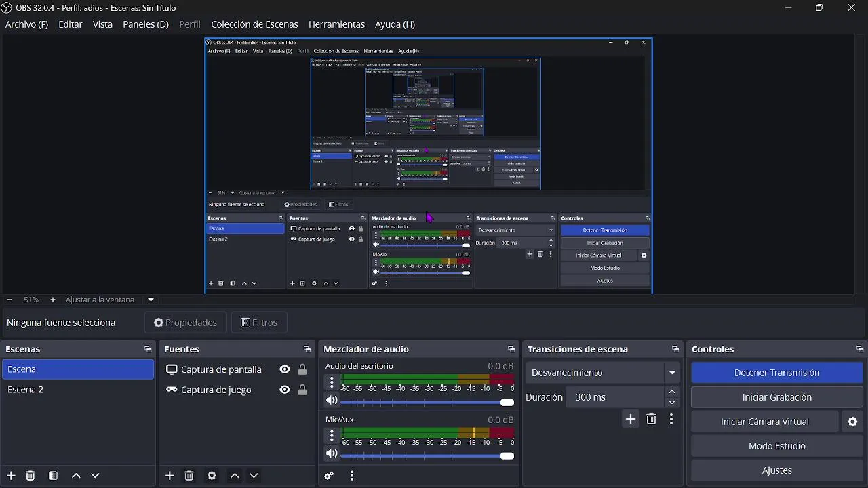Image resolution: width=868 pixels, height=488 pixels.
Task: Add a scene transition plus icon
Action: (631, 420)
